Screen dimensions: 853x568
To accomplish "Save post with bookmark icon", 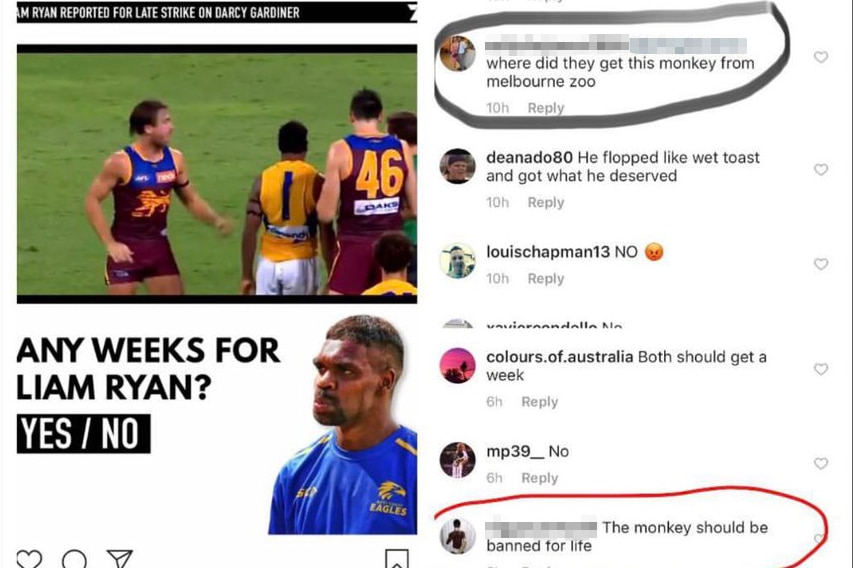I will (x=397, y=560).
